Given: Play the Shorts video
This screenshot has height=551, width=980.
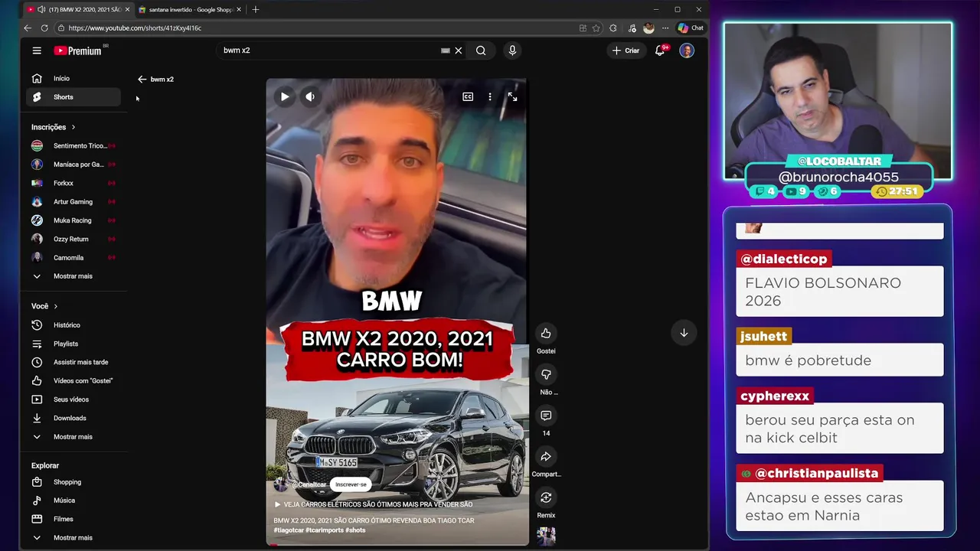Looking at the screenshot, I should click(284, 96).
